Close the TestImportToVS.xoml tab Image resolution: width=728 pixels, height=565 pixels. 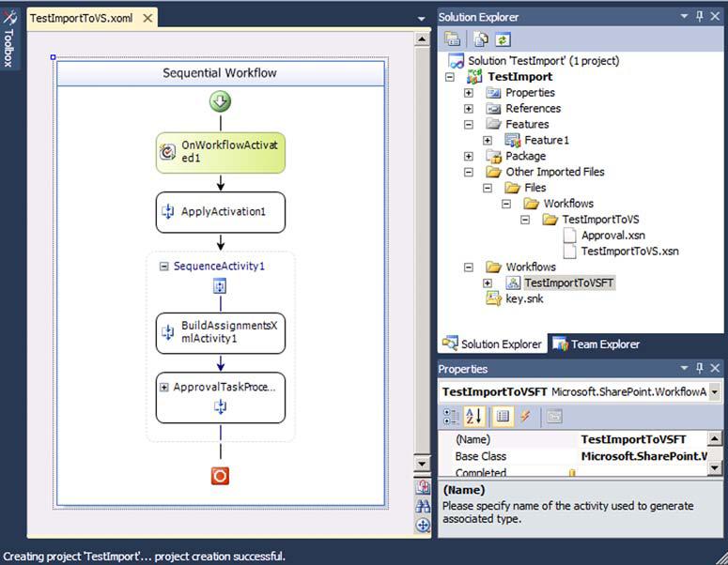click(x=147, y=18)
